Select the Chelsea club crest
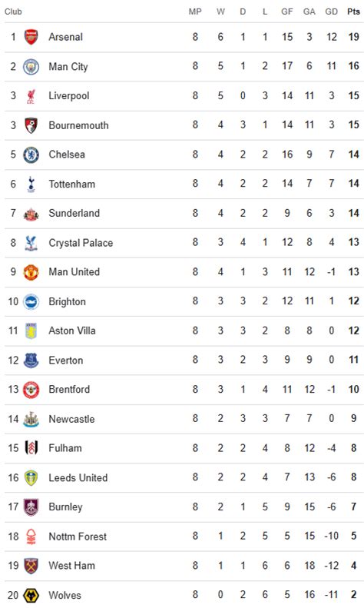This screenshot has height=608, width=364. pos(31,154)
